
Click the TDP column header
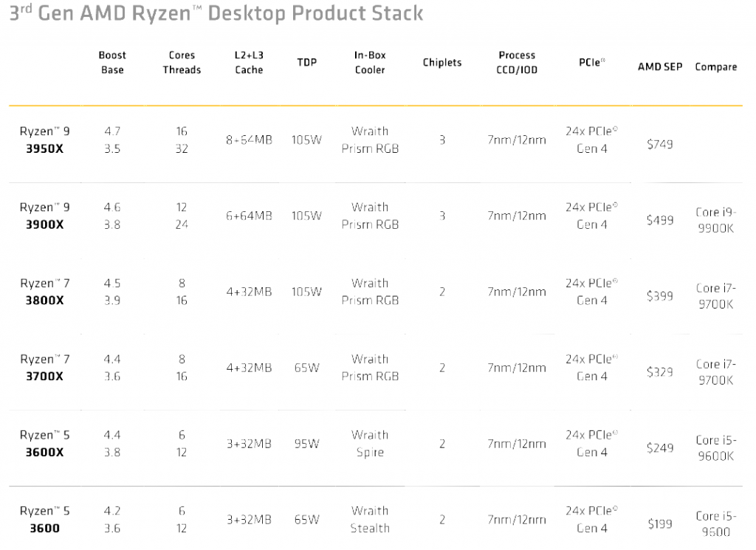point(306,62)
